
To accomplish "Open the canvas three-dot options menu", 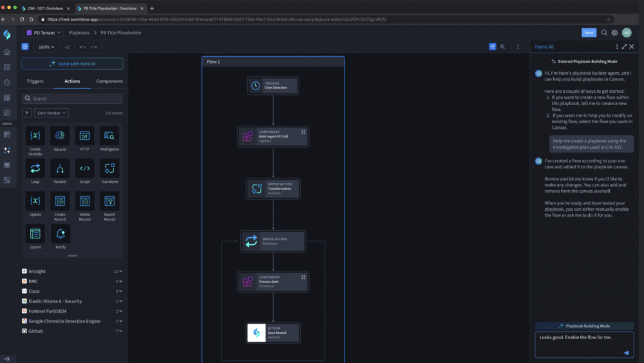I will [518, 47].
